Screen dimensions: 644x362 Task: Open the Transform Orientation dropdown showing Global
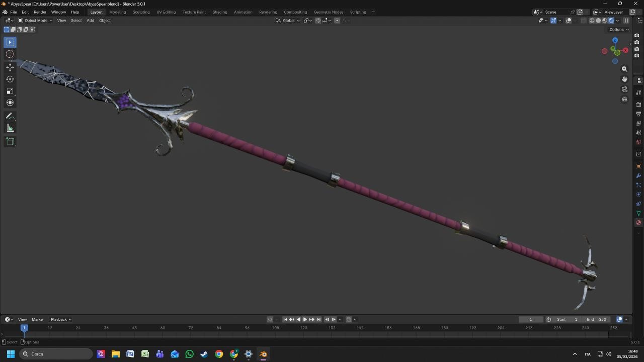(x=289, y=21)
